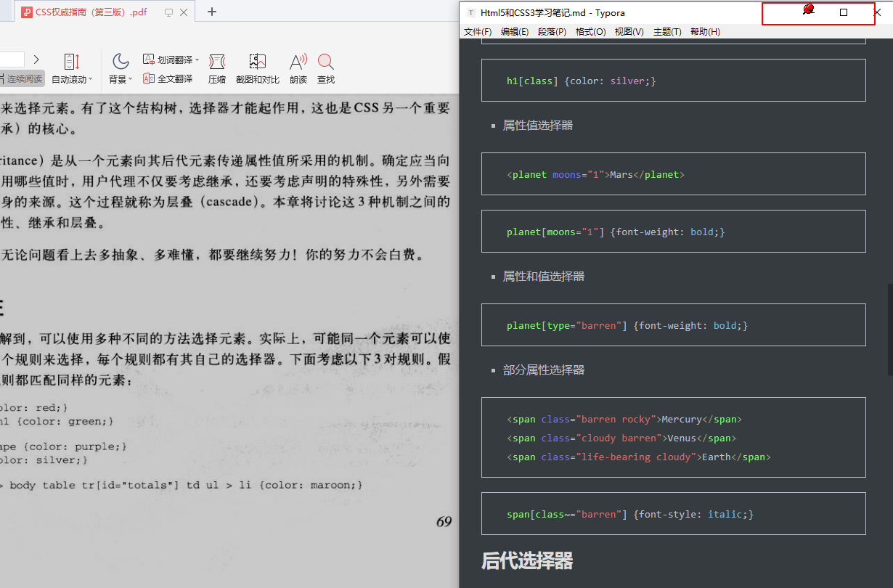The height and width of the screenshot is (588, 893).
Task: Click the span[class~="barren"] italic code line
Action: point(630,514)
